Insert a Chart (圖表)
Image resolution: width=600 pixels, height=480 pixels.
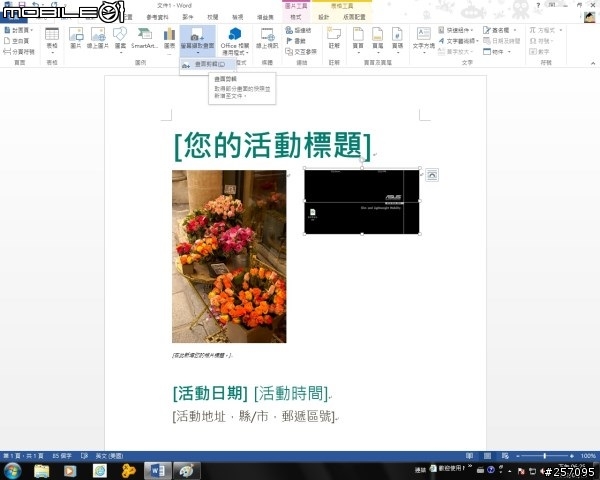(169, 40)
